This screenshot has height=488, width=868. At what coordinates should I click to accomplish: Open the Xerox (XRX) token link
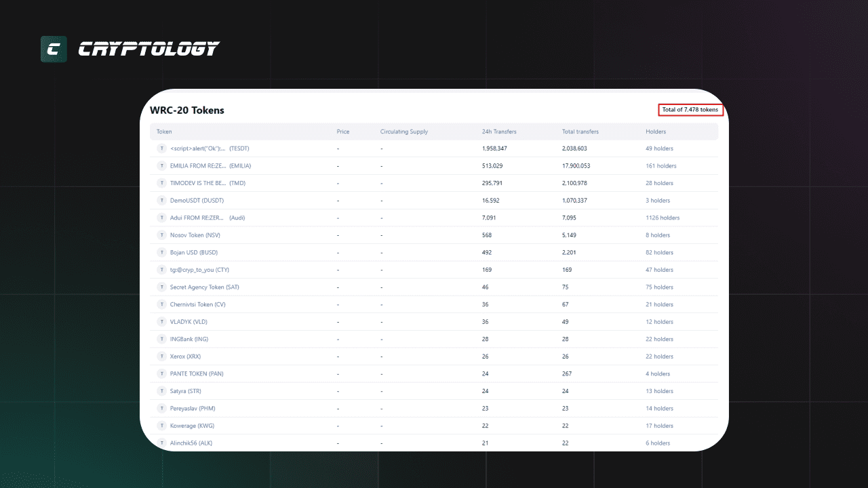pos(186,357)
